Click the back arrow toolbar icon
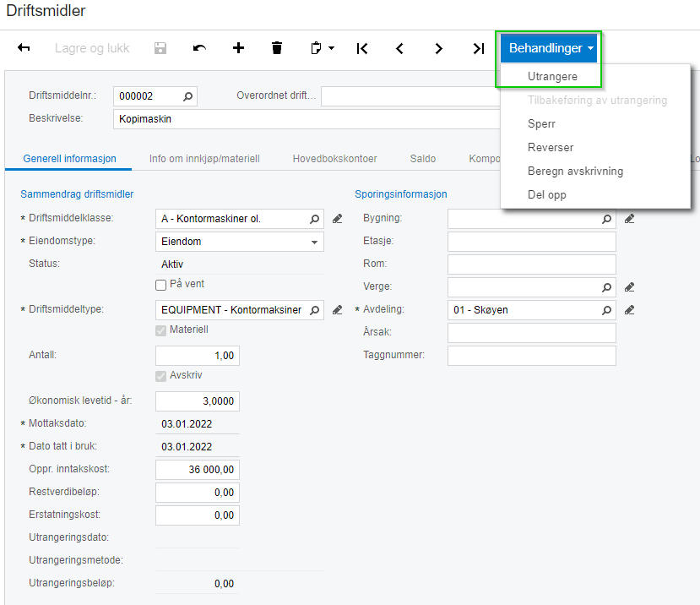Image resolution: width=700 pixels, height=605 pixels. tap(24, 48)
